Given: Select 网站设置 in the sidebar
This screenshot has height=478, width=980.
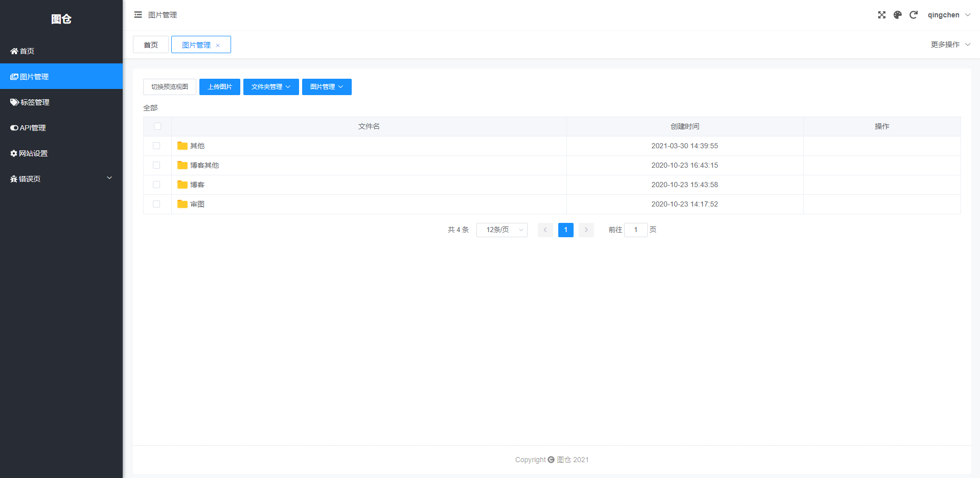Looking at the screenshot, I should 61,153.
